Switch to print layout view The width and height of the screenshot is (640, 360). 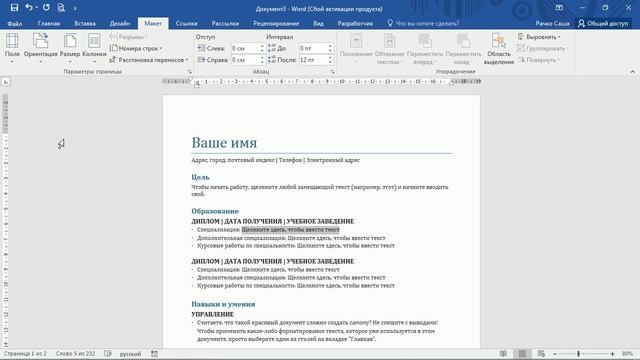click(522, 354)
